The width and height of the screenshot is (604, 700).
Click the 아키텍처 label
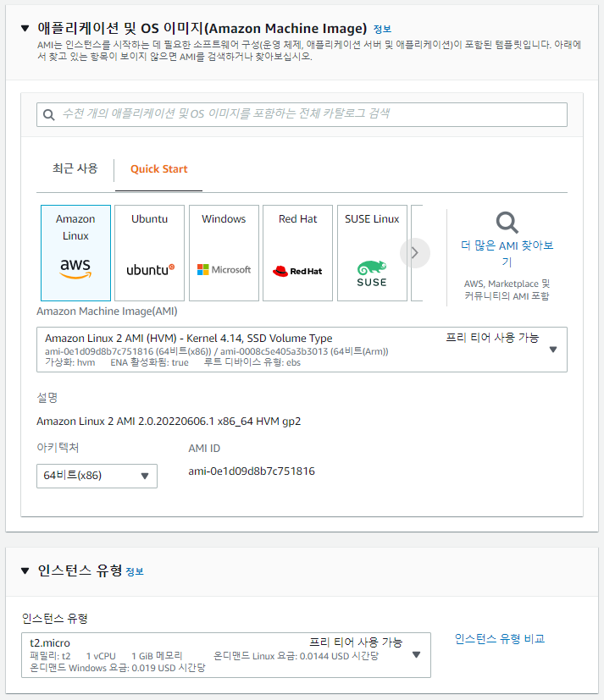pos(58,448)
